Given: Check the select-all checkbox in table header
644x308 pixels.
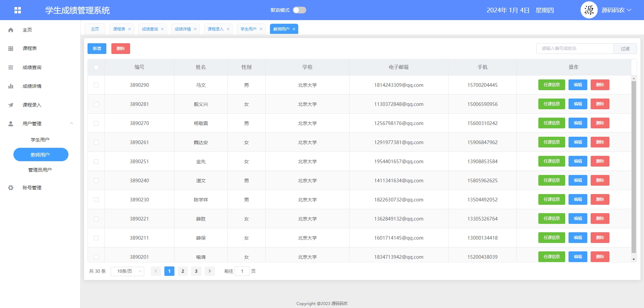Looking at the screenshot, I should click(x=96, y=67).
